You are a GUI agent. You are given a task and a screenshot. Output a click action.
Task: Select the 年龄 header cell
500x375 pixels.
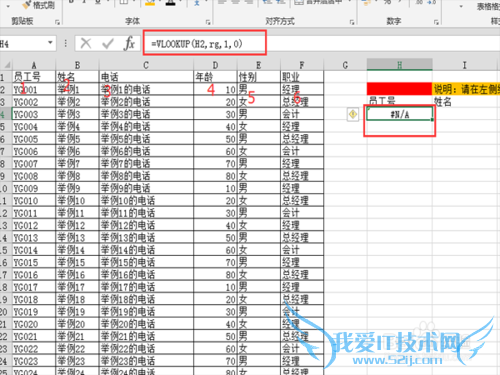pyautogui.click(x=215, y=77)
